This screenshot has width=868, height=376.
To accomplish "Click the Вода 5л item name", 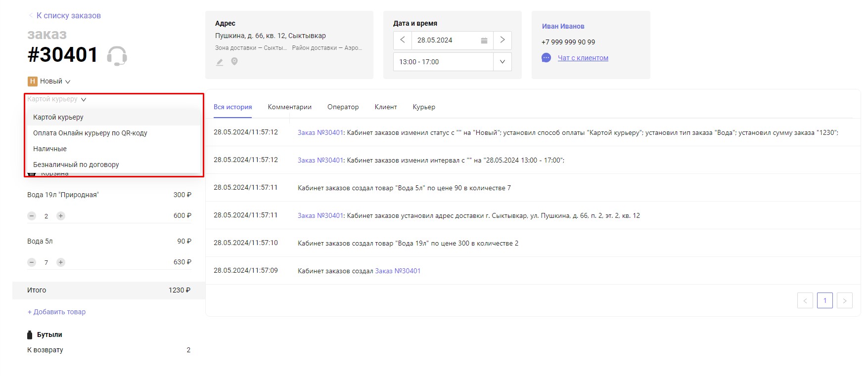I will coord(40,241).
